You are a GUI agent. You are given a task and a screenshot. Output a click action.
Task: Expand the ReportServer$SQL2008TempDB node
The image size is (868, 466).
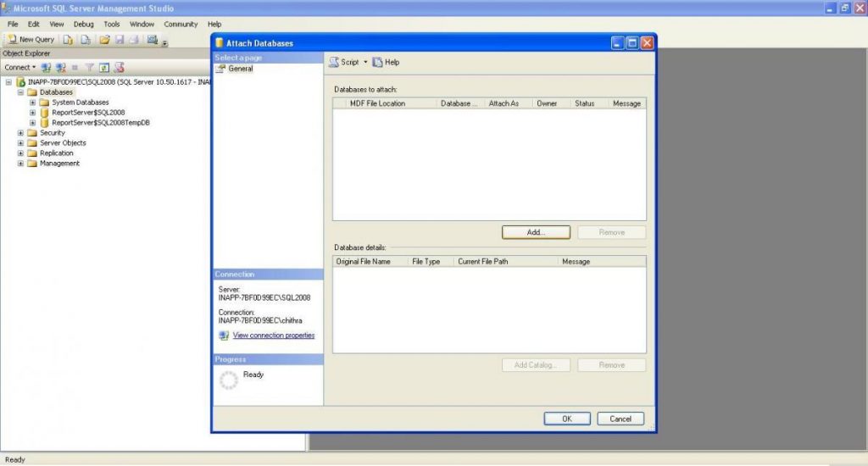pyautogui.click(x=33, y=123)
